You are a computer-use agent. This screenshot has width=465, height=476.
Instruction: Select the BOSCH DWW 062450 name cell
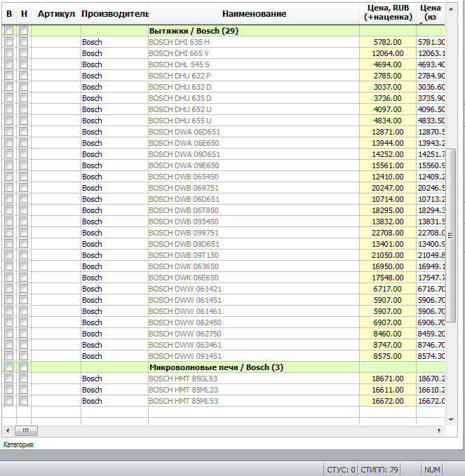(x=254, y=322)
